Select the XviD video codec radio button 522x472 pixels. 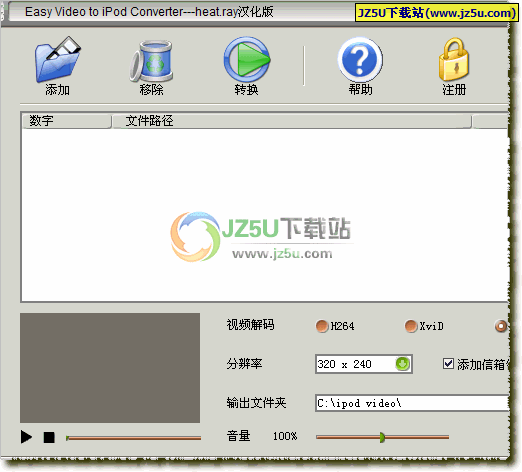(411, 326)
